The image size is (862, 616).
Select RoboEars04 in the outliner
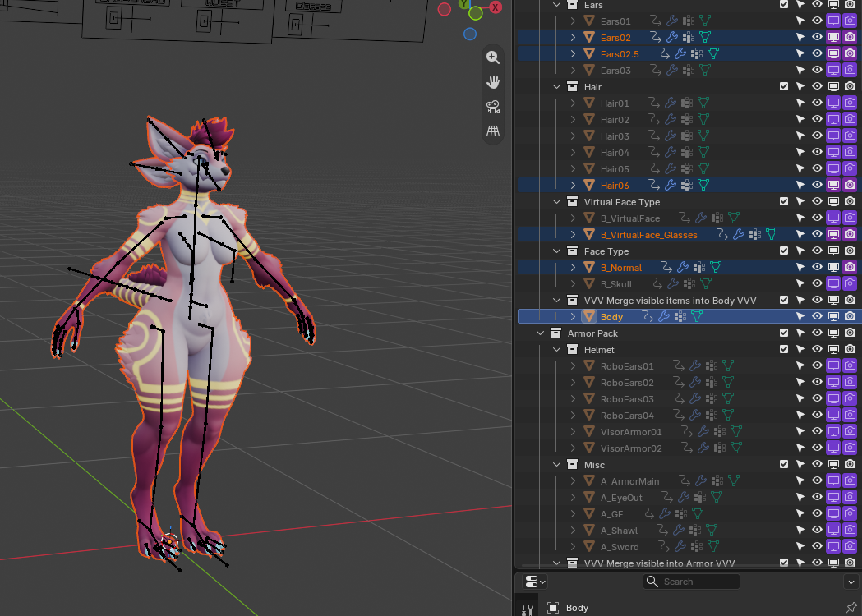(627, 416)
